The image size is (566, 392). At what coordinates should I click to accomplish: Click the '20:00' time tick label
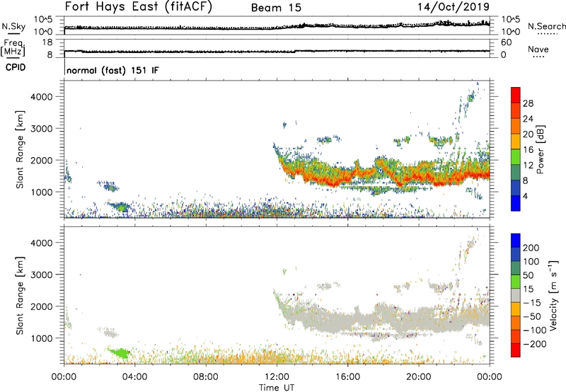coord(418,377)
